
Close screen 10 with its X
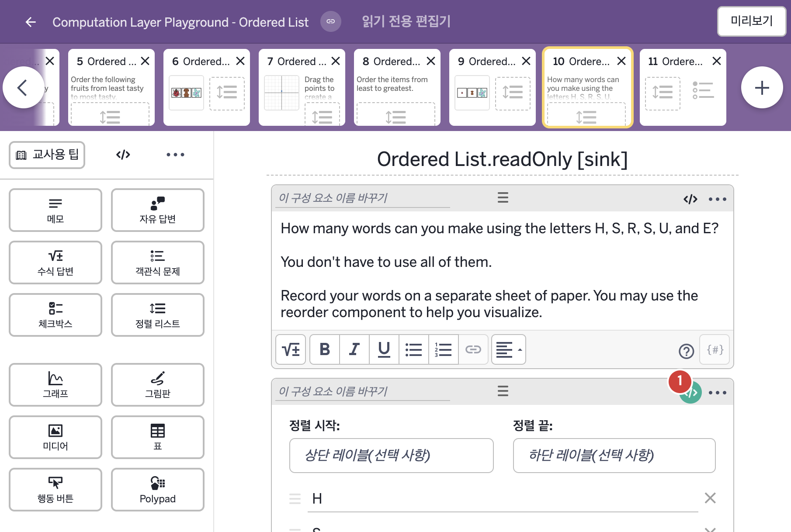[x=621, y=61]
